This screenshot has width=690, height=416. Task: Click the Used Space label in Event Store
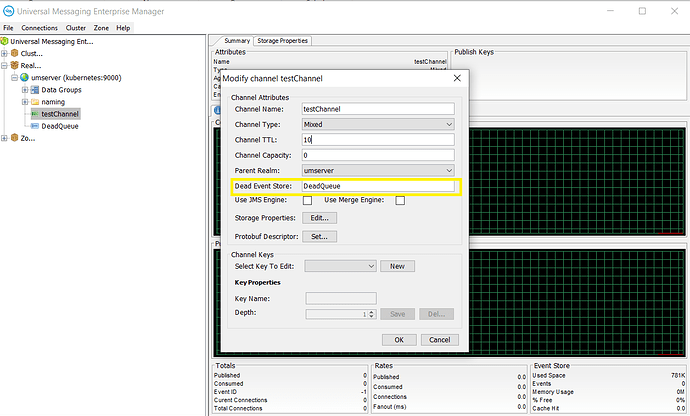pyautogui.click(x=549, y=376)
